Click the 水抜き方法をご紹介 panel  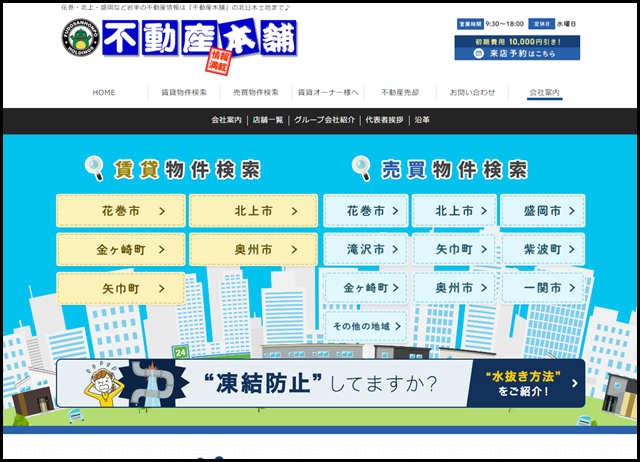(x=528, y=383)
